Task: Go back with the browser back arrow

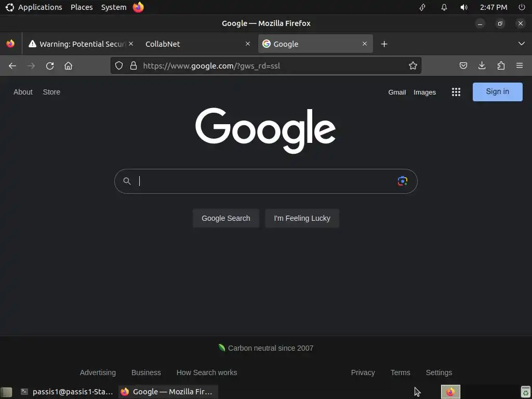Action: 12,66
